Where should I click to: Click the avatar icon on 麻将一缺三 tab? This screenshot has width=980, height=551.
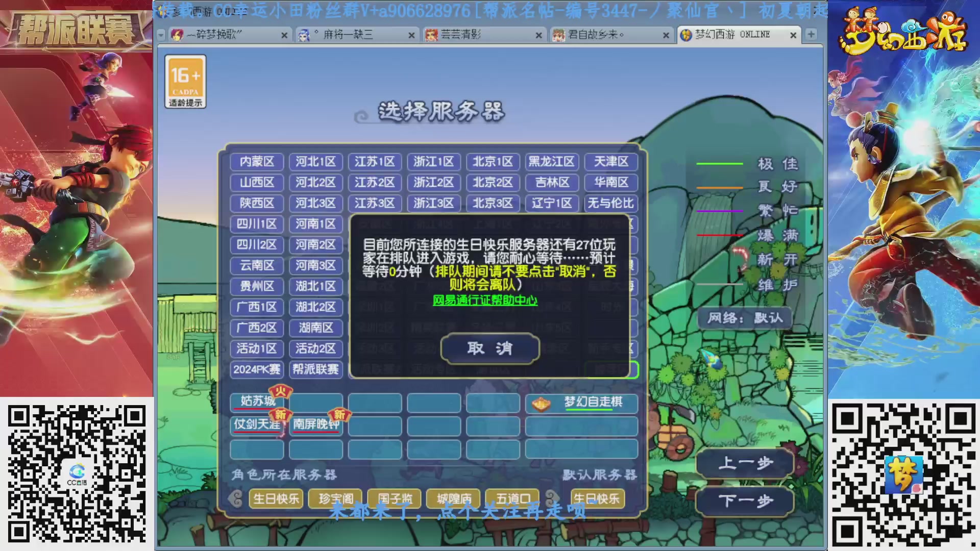point(304,35)
